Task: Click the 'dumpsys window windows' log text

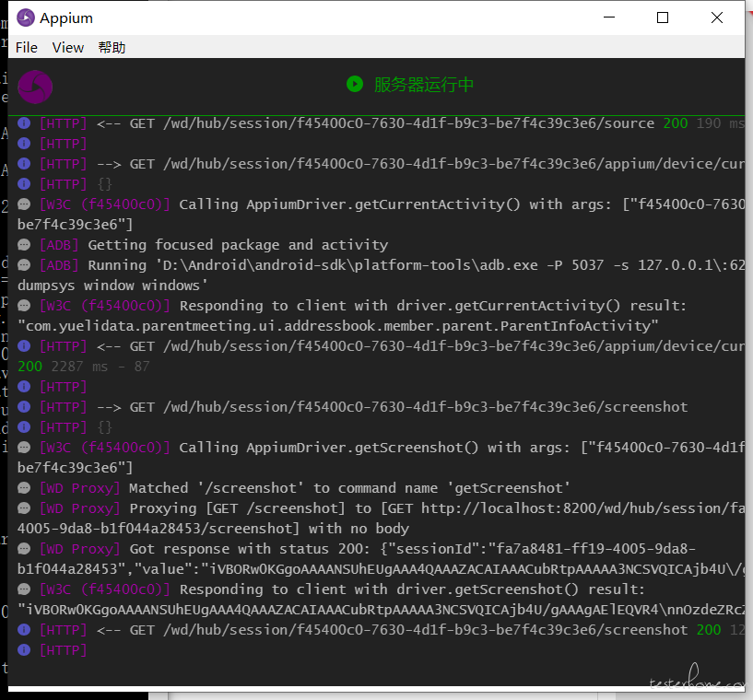Action: pos(112,286)
